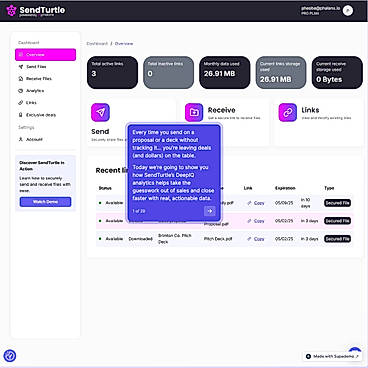Open the Receive card title
The image size is (368, 368).
tap(222, 110)
